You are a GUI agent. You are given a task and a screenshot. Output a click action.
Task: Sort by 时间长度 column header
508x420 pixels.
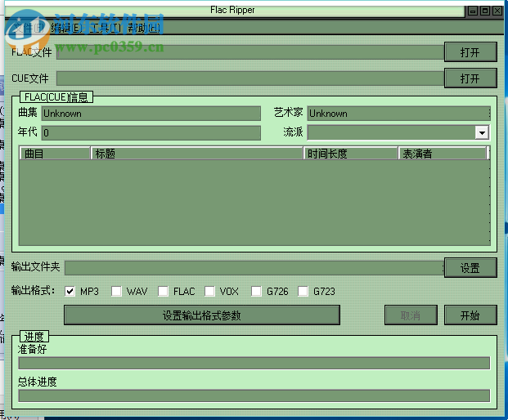pyautogui.click(x=351, y=154)
